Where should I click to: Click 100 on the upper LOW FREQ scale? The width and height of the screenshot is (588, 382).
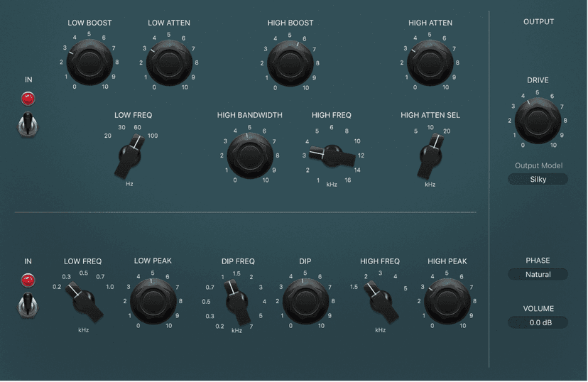(153, 136)
